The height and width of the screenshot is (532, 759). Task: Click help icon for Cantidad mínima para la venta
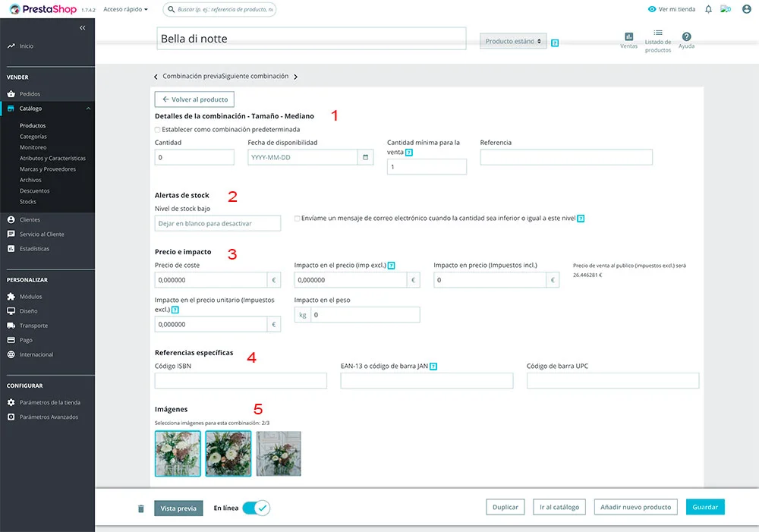[409, 153]
